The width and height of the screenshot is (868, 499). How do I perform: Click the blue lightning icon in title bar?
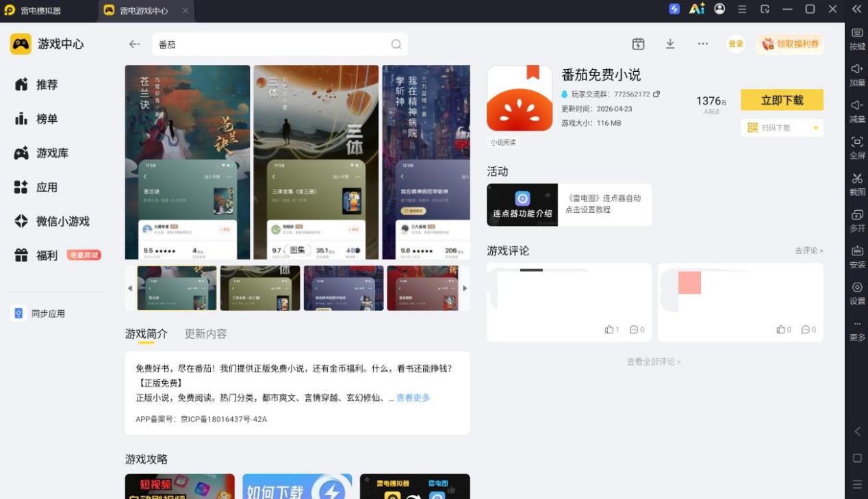click(674, 9)
